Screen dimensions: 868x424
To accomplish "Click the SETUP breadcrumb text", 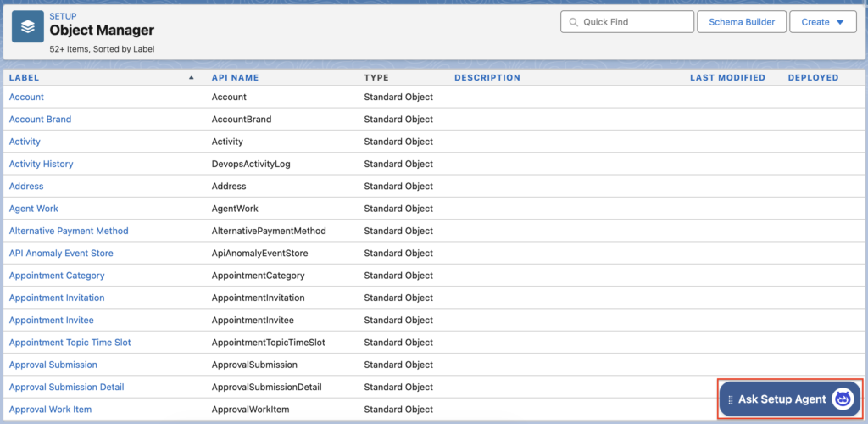I will pyautogui.click(x=63, y=17).
